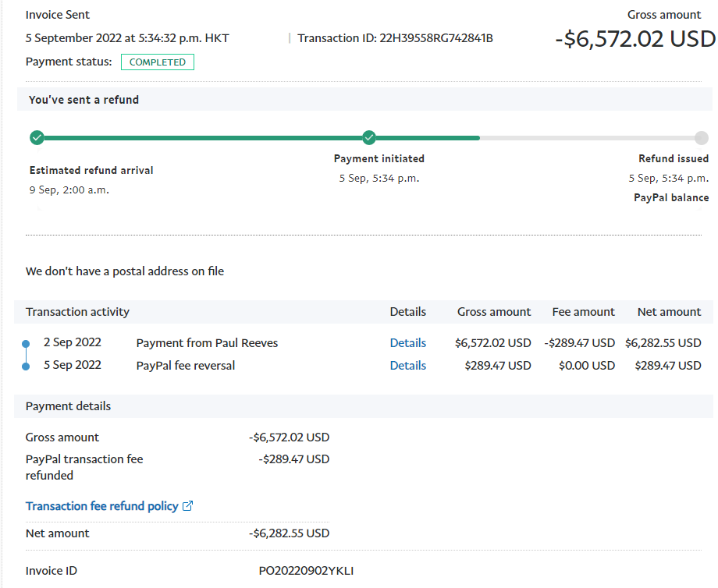Viewport: 718px width, 588px height.
Task: Click the Payment from Paul Reeves entry
Action: [207, 343]
